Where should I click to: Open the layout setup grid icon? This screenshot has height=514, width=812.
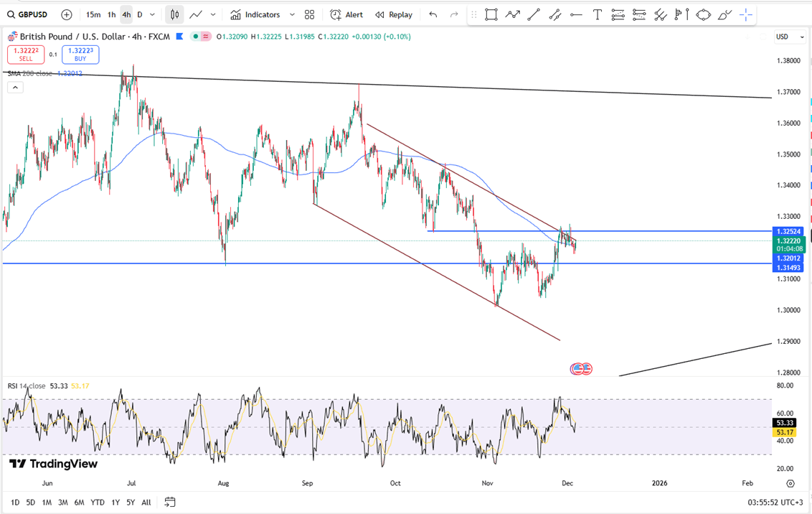click(309, 14)
